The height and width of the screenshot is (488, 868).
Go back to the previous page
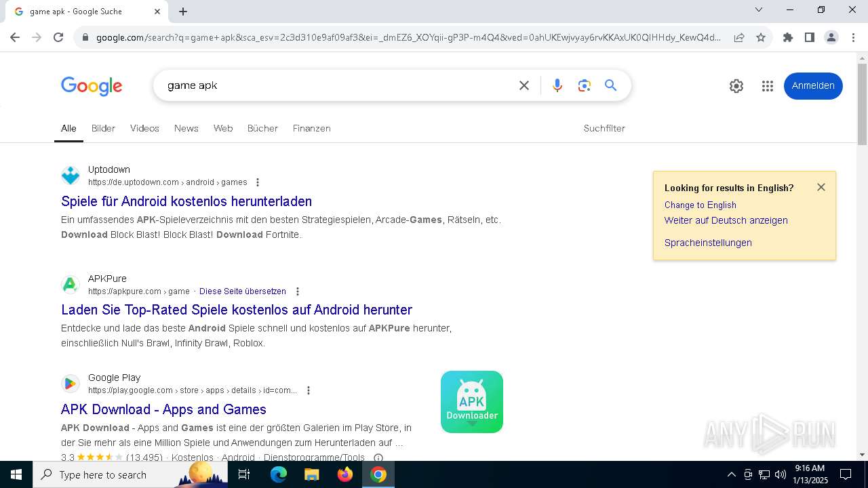[x=15, y=37]
